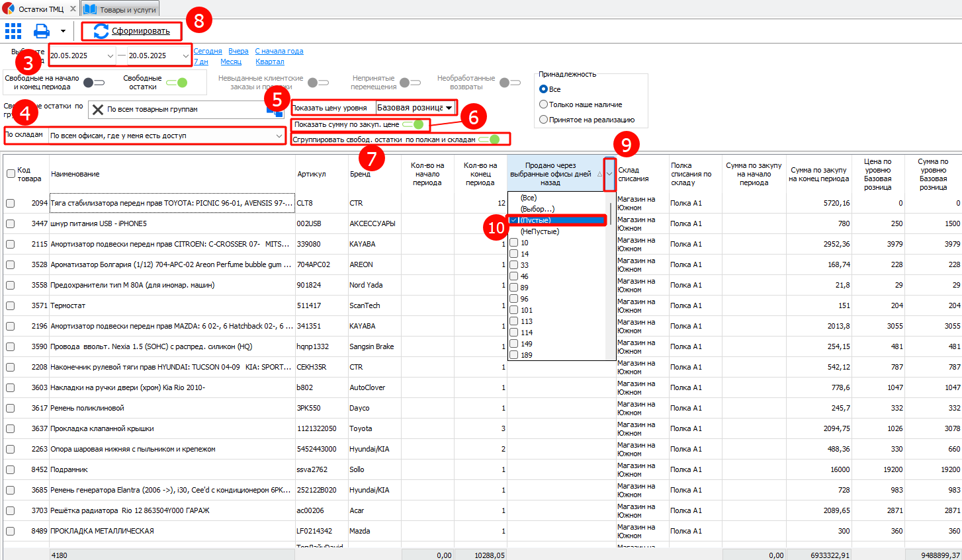The width and height of the screenshot is (962, 560).
Task: Check filter value 89 in the list
Action: click(x=514, y=288)
